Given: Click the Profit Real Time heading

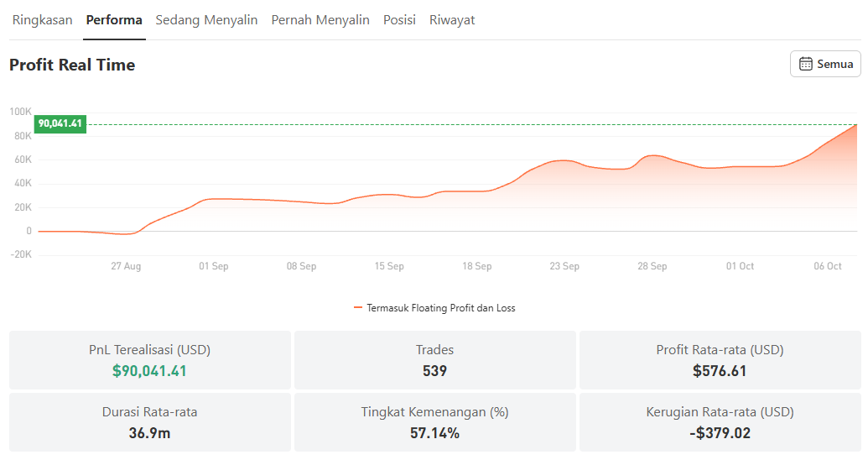Looking at the screenshot, I should (x=72, y=65).
